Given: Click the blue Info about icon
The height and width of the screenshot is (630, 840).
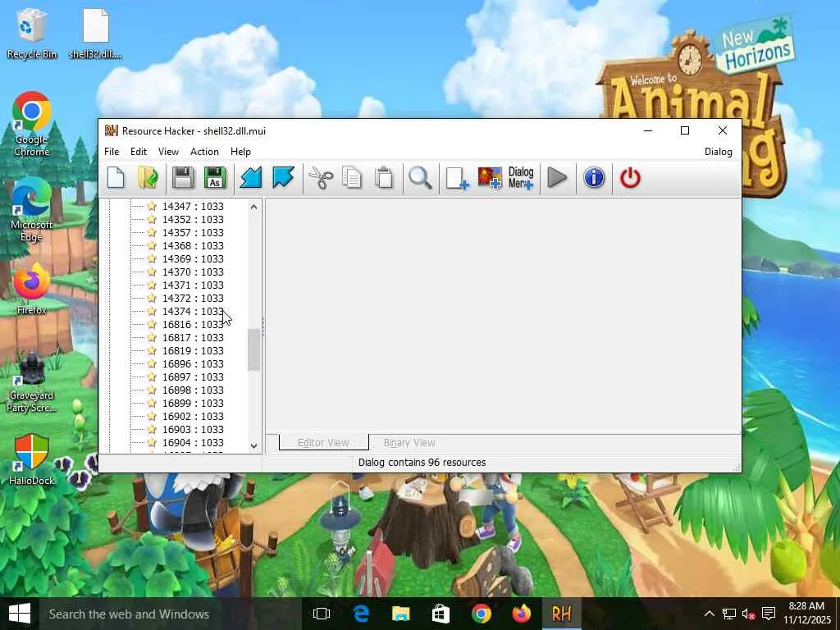Looking at the screenshot, I should [594, 178].
